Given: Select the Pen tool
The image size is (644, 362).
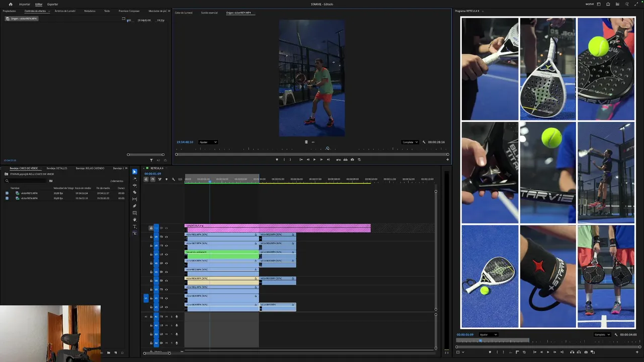Looking at the screenshot, I should point(134,206).
